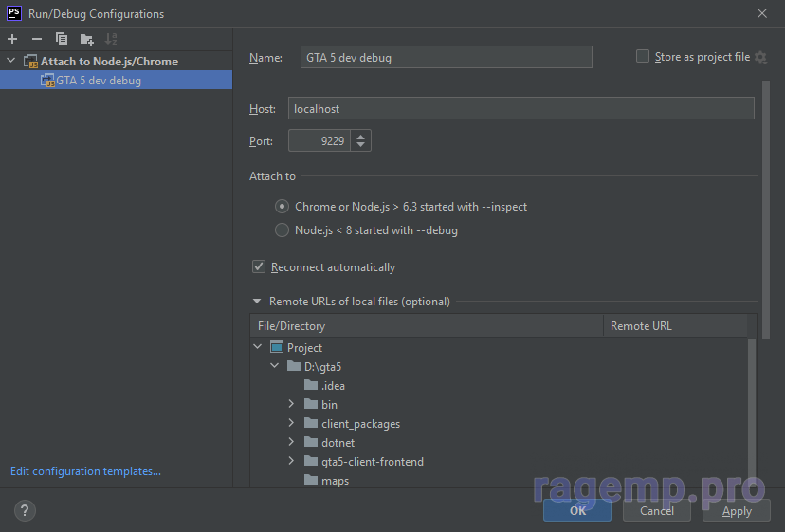Viewport: 785px width, 532px height.
Task: Expand the client_packages folder
Action: (291, 423)
